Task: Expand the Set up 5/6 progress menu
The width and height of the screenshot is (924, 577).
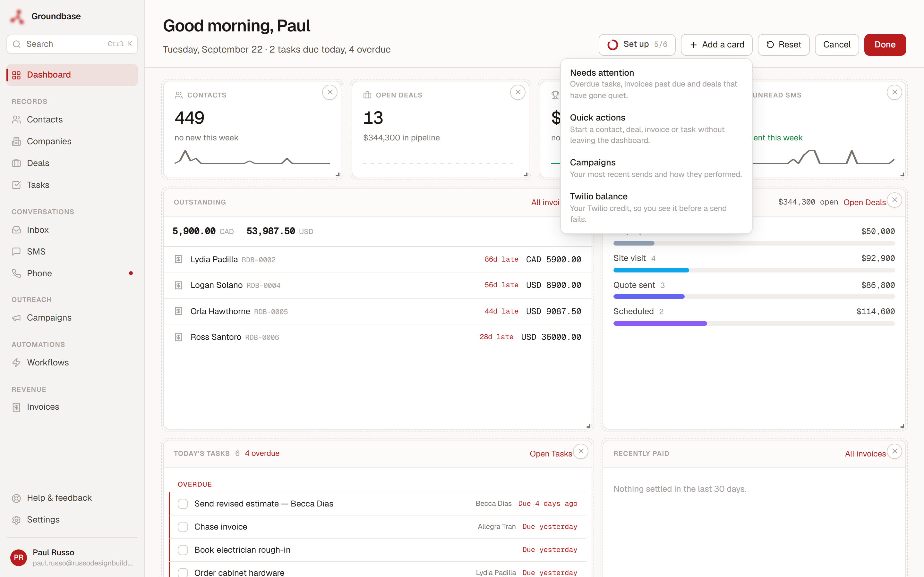Action: coord(637,45)
